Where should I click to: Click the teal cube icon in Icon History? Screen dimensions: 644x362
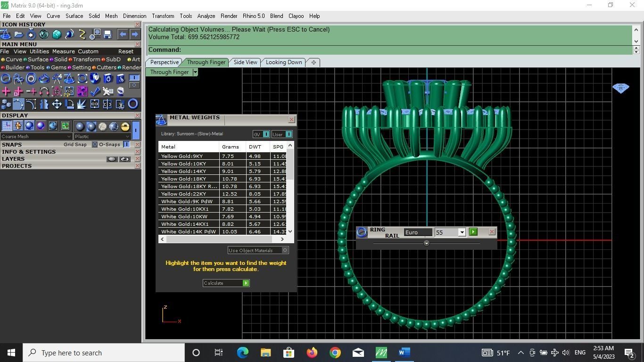pos(57,34)
